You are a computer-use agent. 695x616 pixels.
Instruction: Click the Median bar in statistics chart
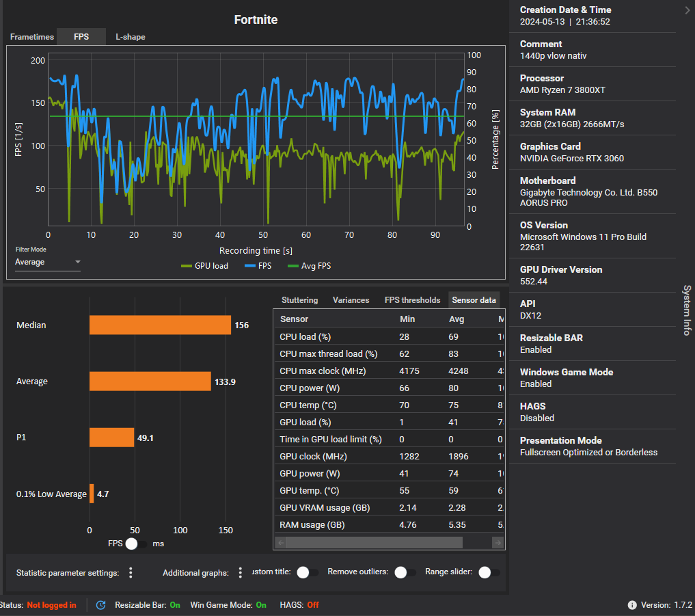160,325
